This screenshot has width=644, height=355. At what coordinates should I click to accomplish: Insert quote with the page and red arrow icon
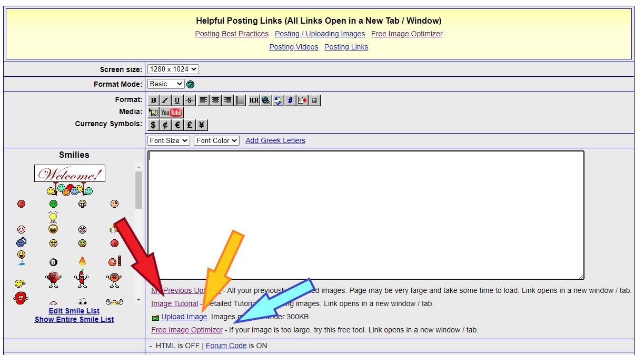tap(302, 100)
